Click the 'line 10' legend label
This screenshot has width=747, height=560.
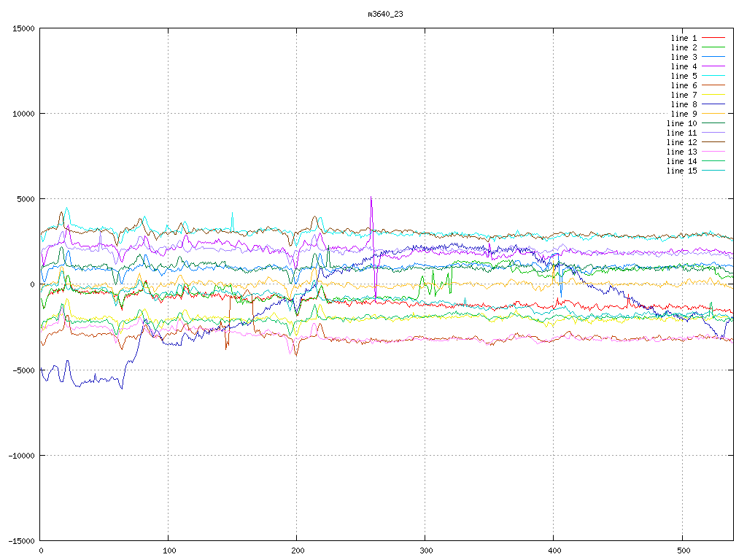pos(681,123)
